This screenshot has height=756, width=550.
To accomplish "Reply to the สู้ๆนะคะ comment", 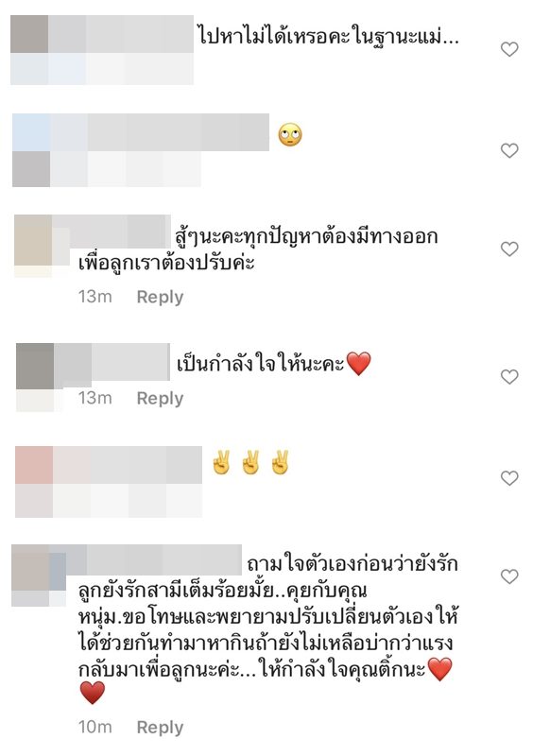I will pos(160,297).
